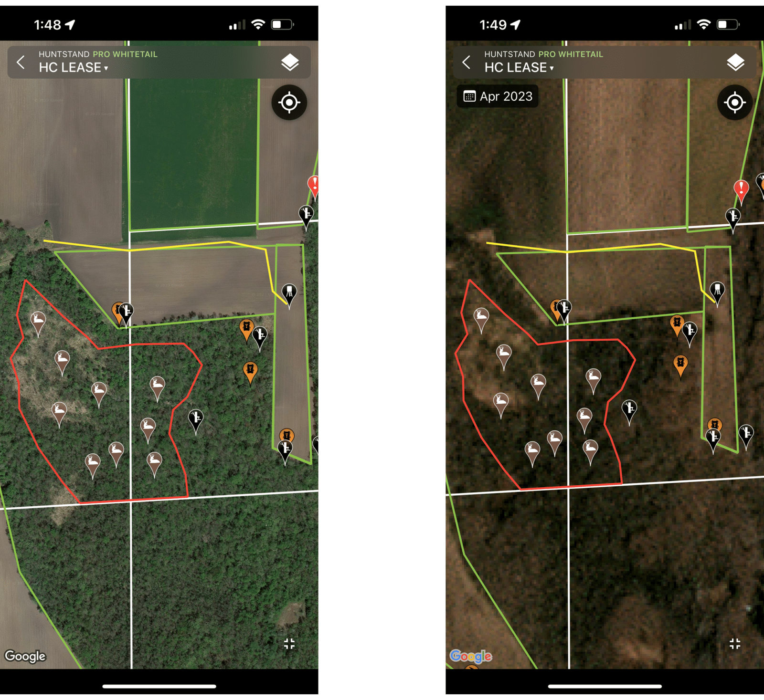Center the map on your current location

click(289, 102)
